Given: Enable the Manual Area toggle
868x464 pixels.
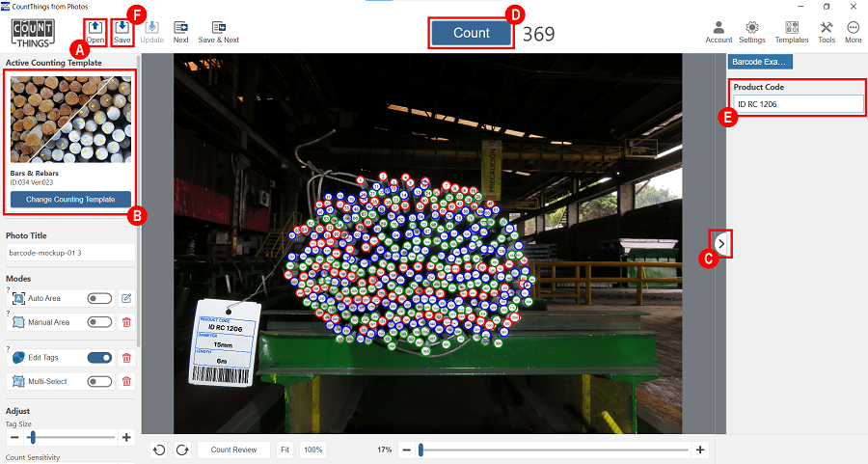Looking at the screenshot, I should click(99, 322).
